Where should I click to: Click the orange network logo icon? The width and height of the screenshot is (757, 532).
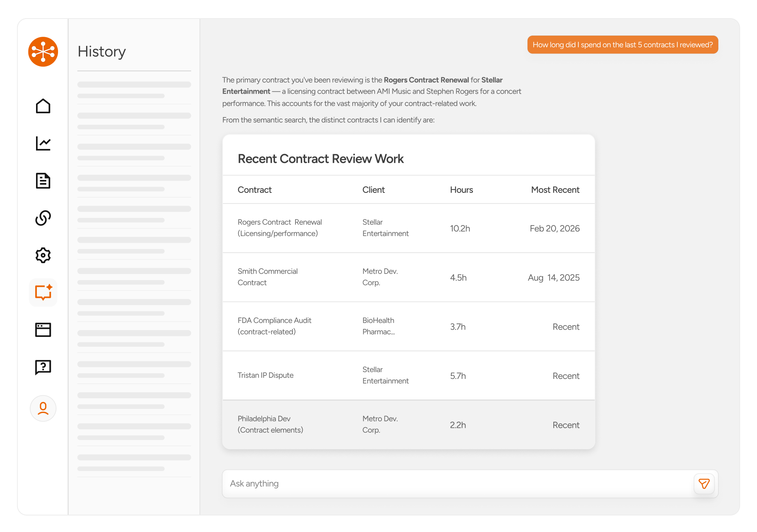43,52
